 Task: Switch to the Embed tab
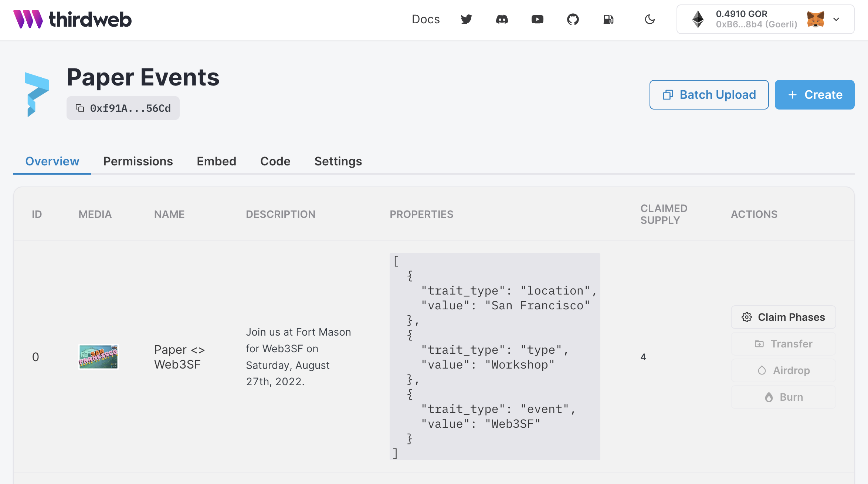pyautogui.click(x=216, y=161)
